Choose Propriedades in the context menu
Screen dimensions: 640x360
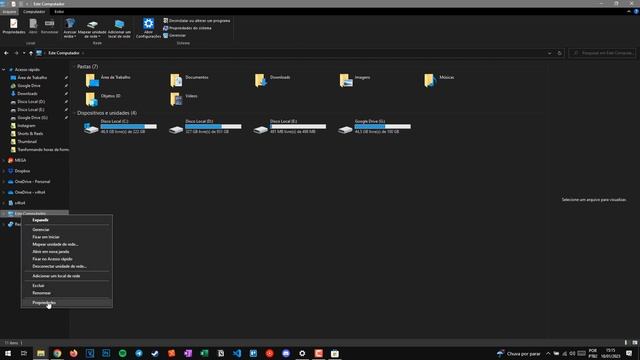[x=67, y=303]
